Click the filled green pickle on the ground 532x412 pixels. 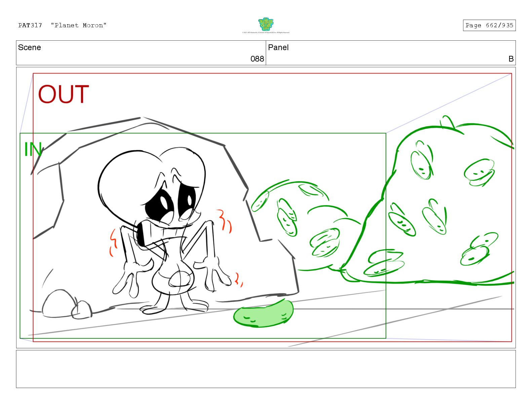(x=263, y=313)
